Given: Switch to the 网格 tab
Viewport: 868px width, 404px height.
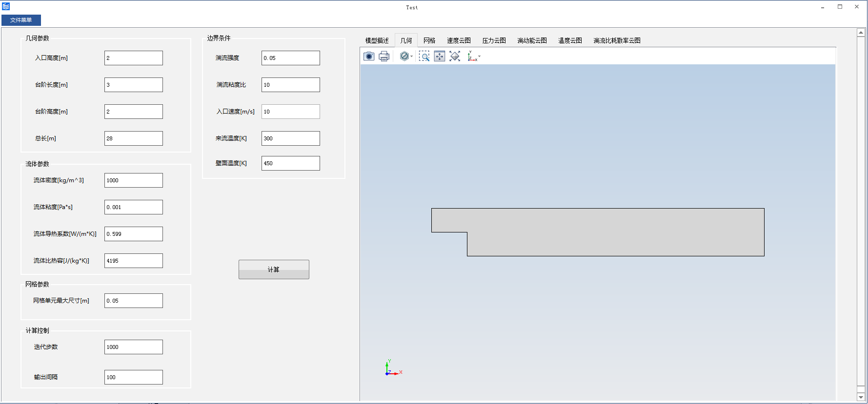Looking at the screenshot, I should pos(429,40).
